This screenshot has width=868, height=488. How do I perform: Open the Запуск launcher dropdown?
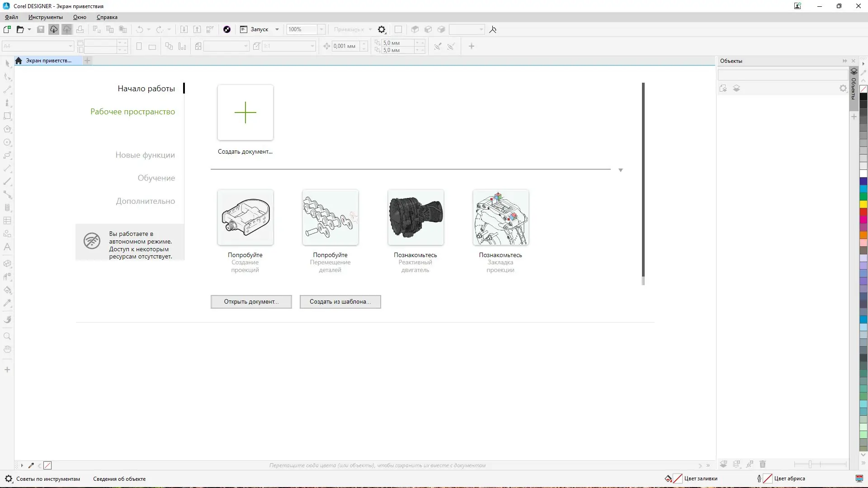(277, 29)
